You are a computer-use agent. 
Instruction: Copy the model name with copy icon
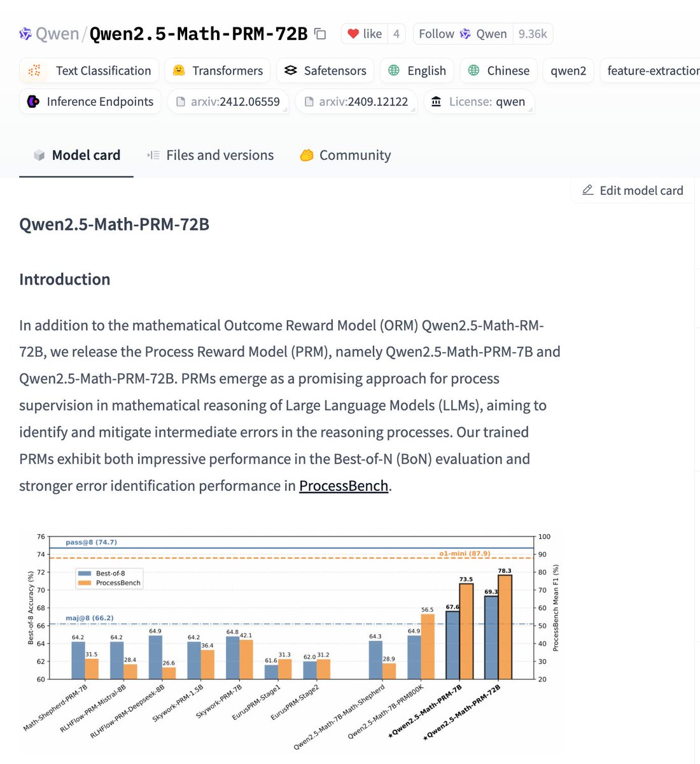pos(321,34)
